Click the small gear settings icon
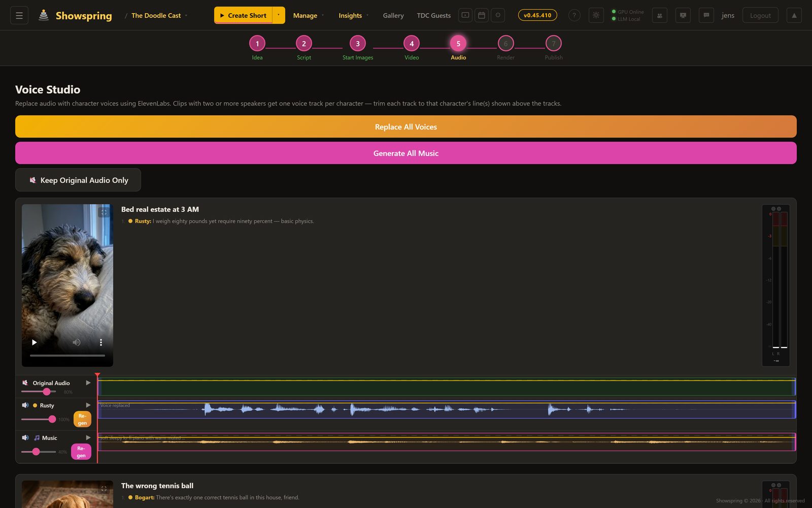Viewport: 812px width, 508px height. coord(498,15)
